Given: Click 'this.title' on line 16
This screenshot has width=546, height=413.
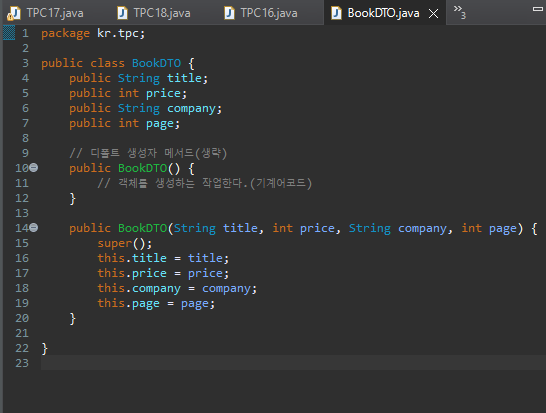Looking at the screenshot, I should point(132,258).
